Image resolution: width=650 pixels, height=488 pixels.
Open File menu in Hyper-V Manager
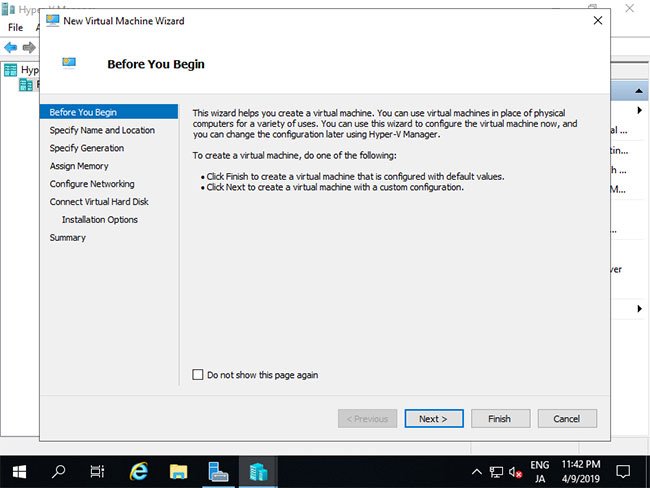pyautogui.click(x=15, y=27)
